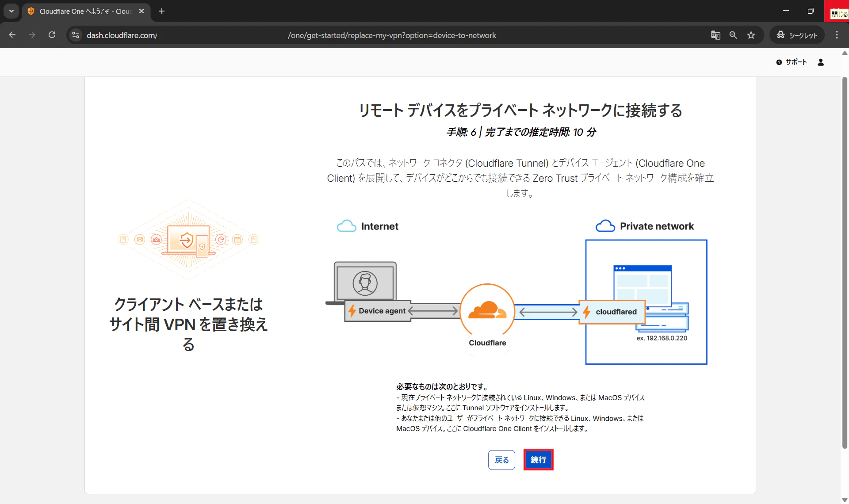Click the クライアント ベースまたはサイト間 VPN を置き換える title

coord(188,324)
